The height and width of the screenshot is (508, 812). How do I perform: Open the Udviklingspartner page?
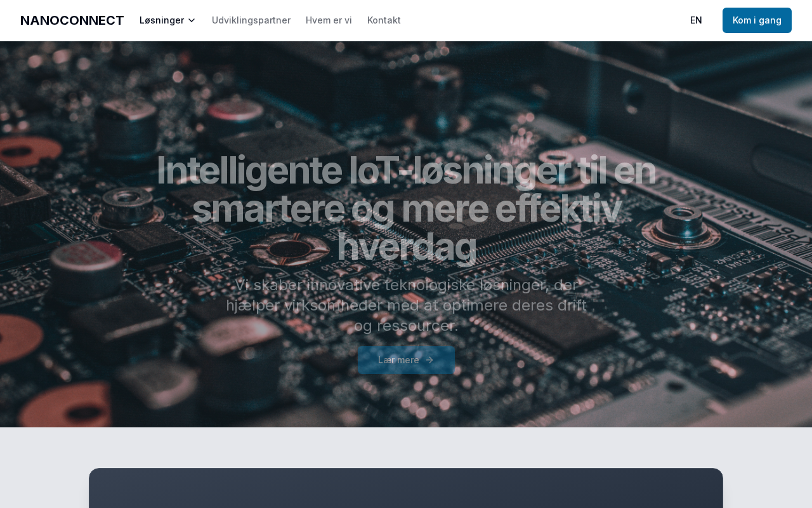coord(251,20)
